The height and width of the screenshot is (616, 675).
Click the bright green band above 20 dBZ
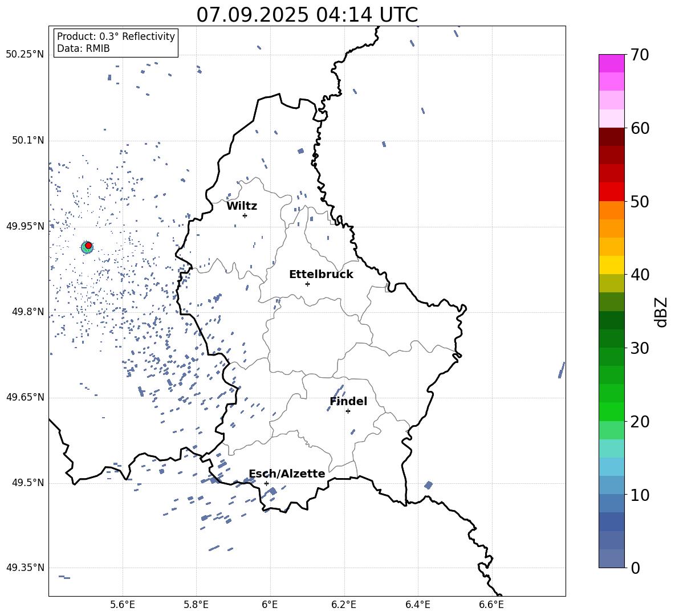(x=611, y=411)
